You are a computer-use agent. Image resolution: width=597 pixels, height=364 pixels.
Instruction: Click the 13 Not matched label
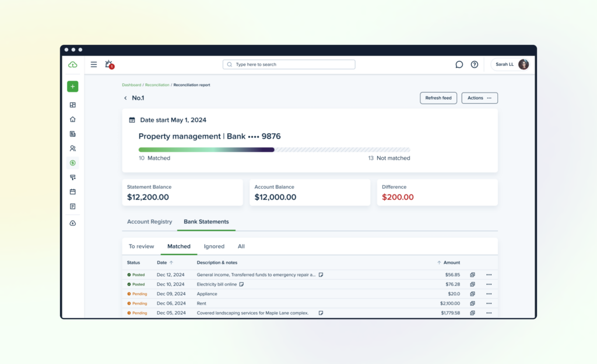coord(389,158)
